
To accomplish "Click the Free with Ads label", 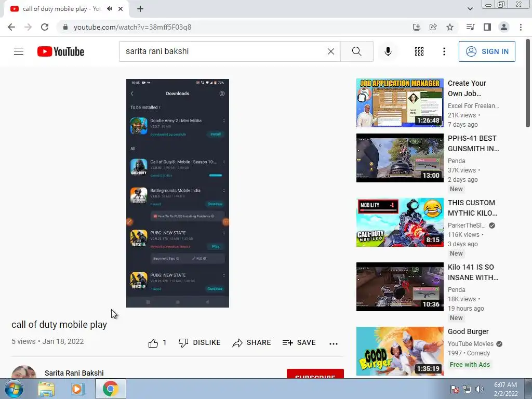I will pos(470,364).
